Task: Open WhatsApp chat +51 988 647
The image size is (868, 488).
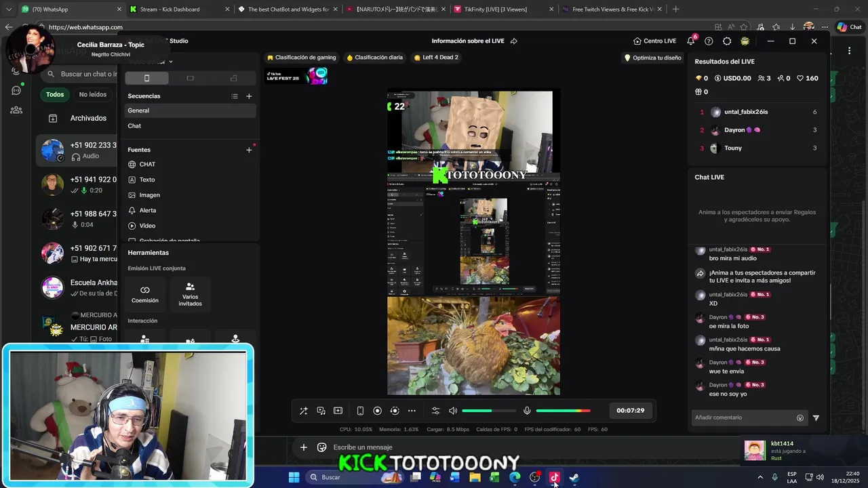Action: (x=79, y=219)
